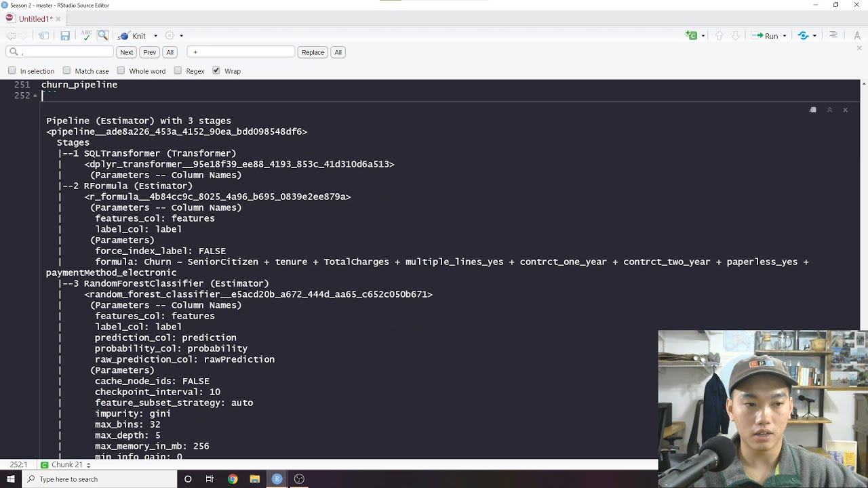This screenshot has height=488, width=868.
Task: Click the Next button to find next match
Action: [x=126, y=52]
